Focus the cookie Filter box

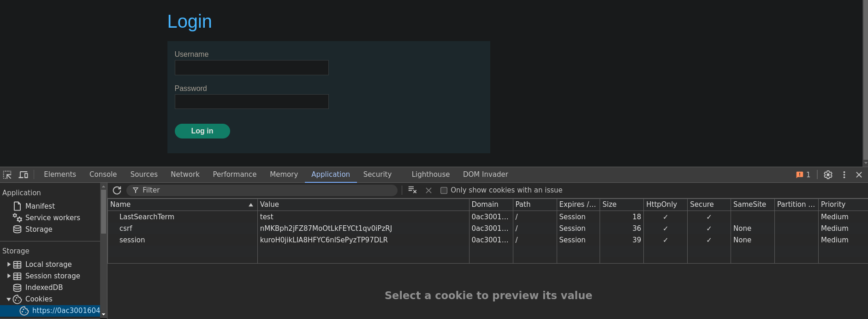[262, 190]
